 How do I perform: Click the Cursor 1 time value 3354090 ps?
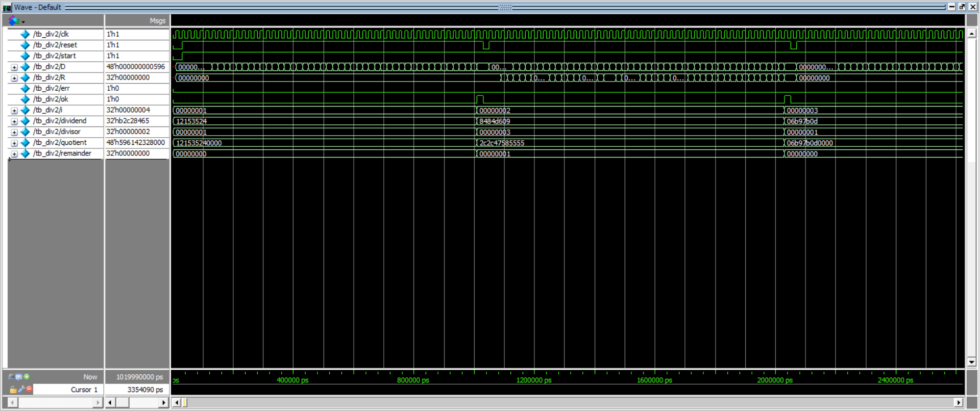(x=145, y=390)
